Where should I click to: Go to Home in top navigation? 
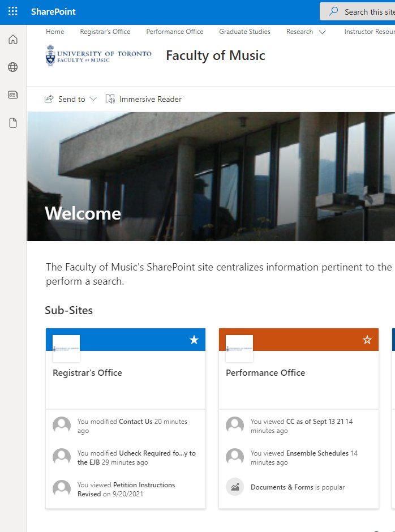coord(55,32)
